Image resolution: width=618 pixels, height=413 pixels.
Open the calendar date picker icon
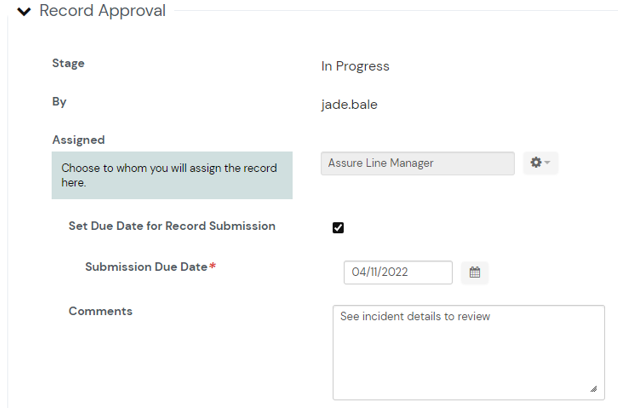pyautogui.click(x=475, y=272)
